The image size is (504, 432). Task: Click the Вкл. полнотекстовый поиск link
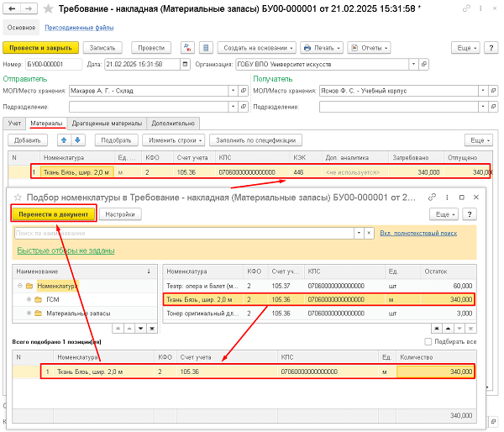click(x=420, y=233)
